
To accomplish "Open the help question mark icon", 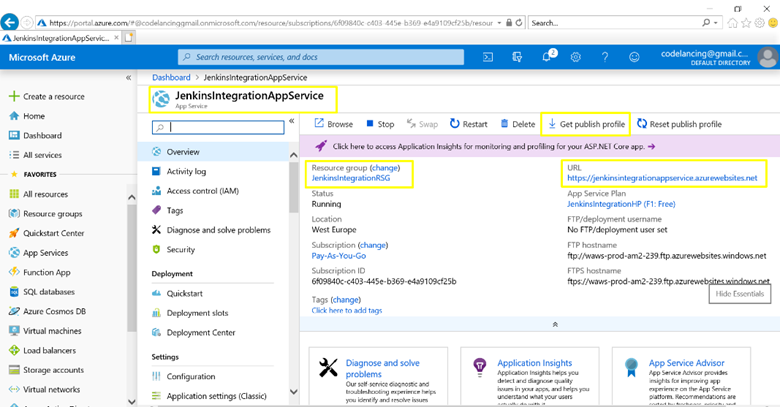I will point(605,57).
